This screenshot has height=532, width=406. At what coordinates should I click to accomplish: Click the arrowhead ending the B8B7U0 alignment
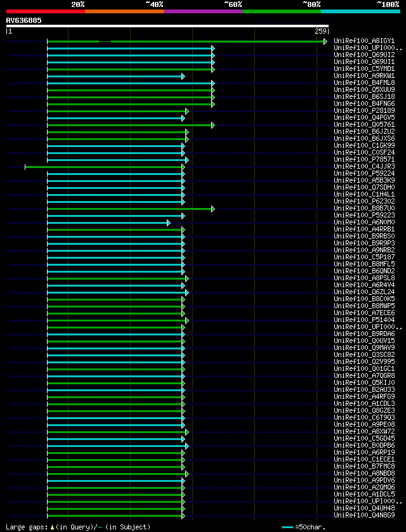213,209
